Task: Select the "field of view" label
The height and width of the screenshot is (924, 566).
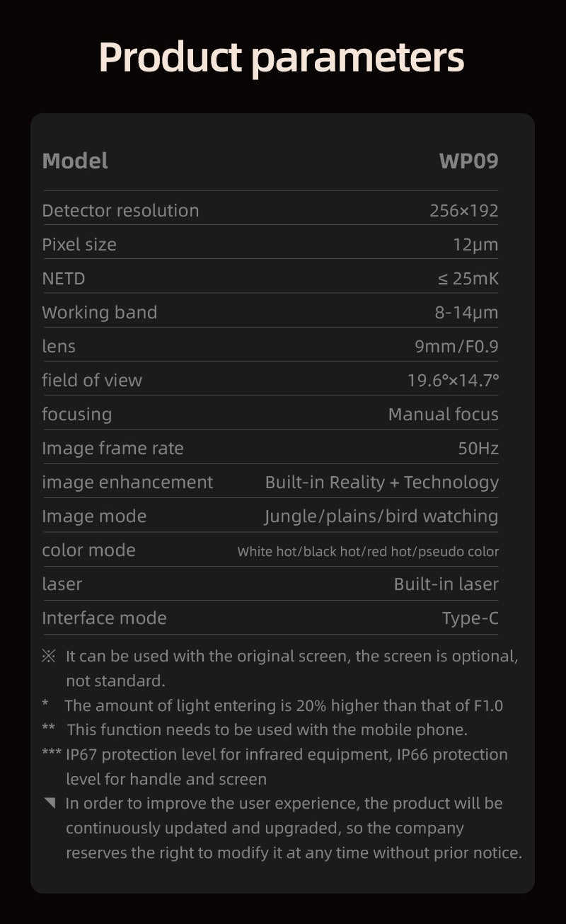Action: pyautogui.click(x=92, y=380)
